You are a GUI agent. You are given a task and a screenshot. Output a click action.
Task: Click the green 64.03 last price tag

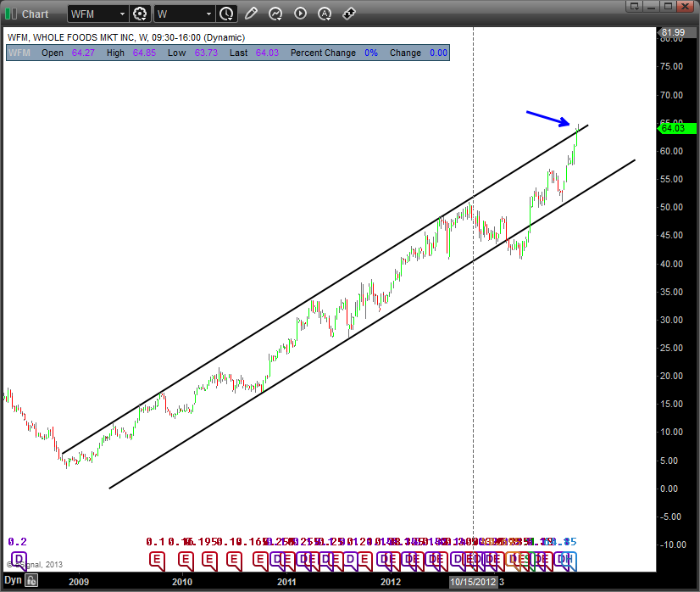677,129
